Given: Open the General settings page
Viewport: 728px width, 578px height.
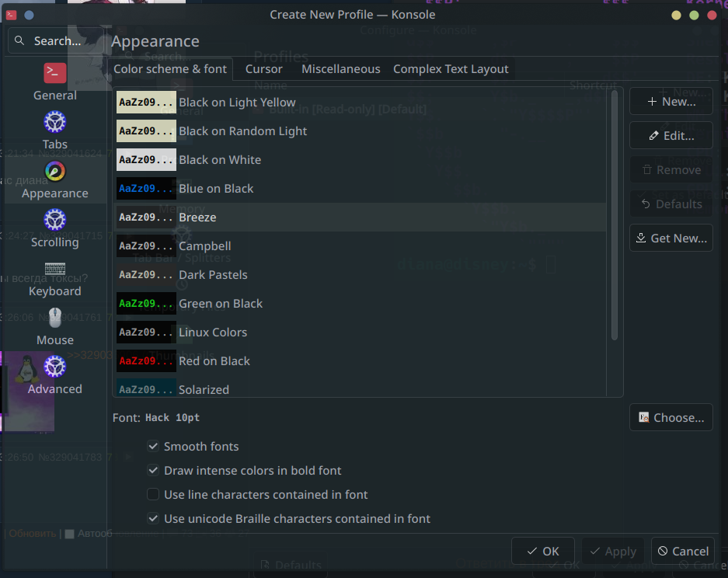Looking at the screenshot, I should click(x=55, y=82).
